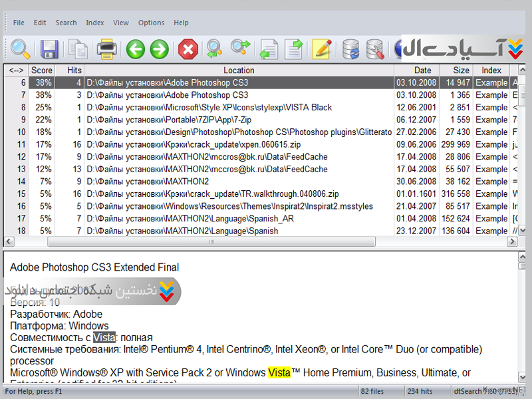The image size is (532, 399).
Task: Click the floppy disk Save icon
Action: tap(50, 49)
